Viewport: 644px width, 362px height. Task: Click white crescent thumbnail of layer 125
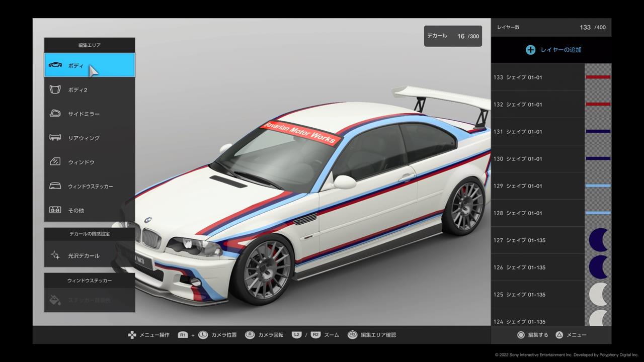598,295
